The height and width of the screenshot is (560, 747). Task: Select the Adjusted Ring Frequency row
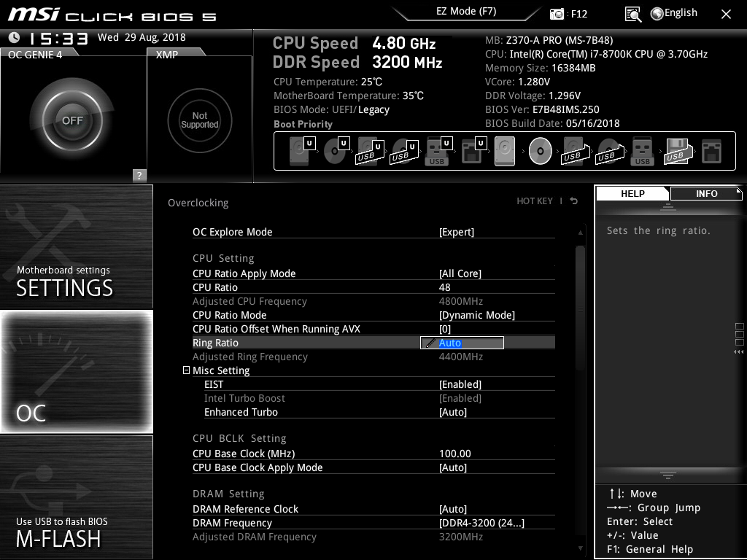tap(373, 357)
